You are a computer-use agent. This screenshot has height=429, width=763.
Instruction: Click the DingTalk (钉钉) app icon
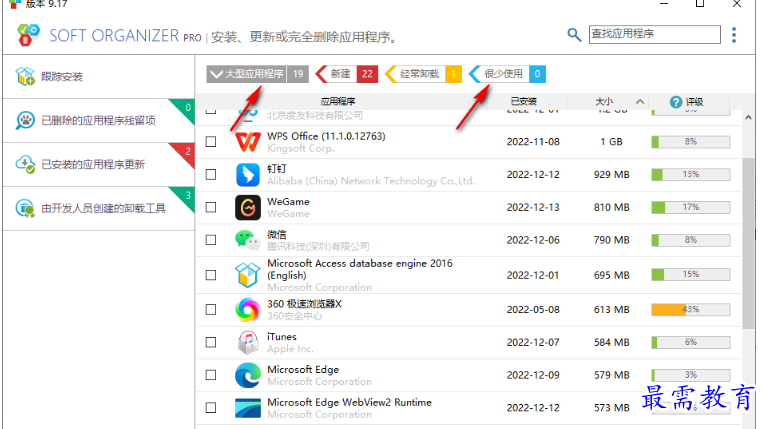click(248, 175)
